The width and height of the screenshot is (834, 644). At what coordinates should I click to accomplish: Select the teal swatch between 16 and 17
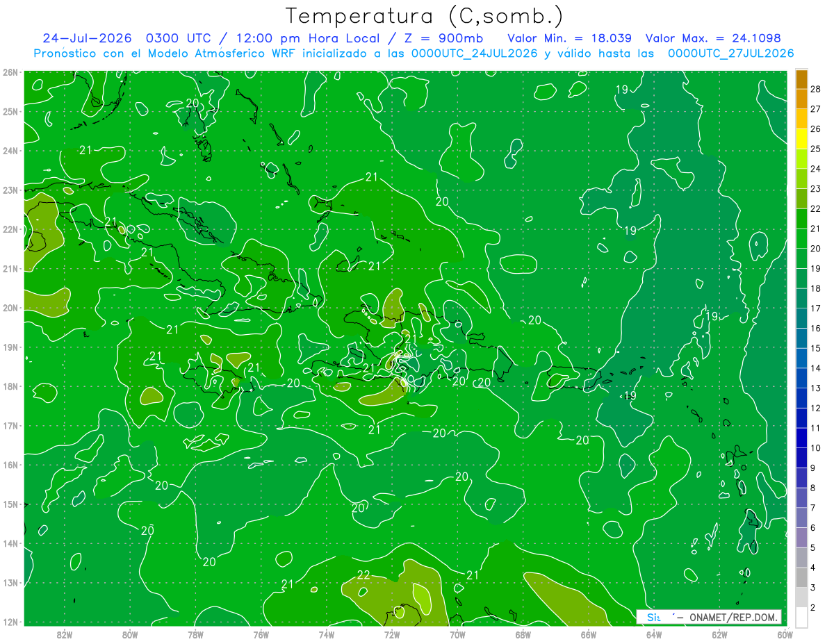click(x=801, y=319)
